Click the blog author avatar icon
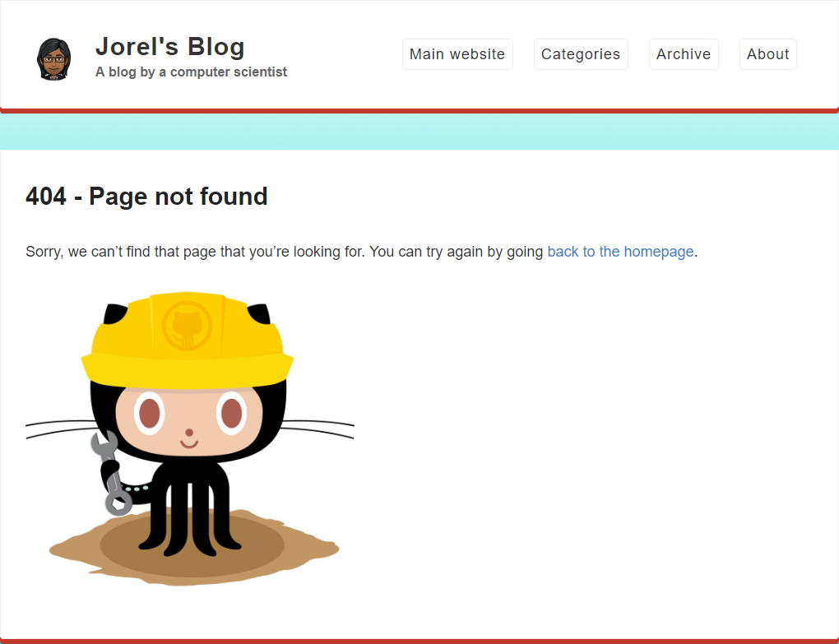 [x=53, y=59]
